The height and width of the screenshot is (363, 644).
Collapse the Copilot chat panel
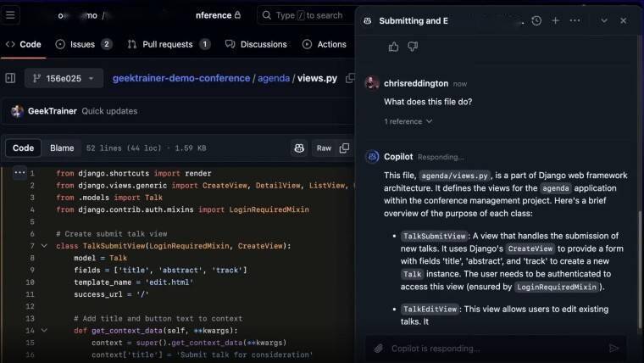603,20
